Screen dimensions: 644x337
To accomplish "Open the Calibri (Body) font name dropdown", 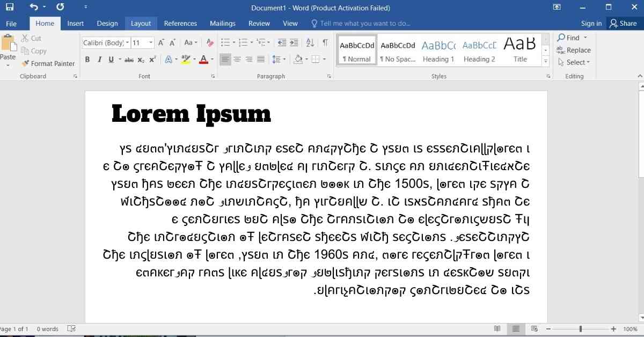I will 127,43.
